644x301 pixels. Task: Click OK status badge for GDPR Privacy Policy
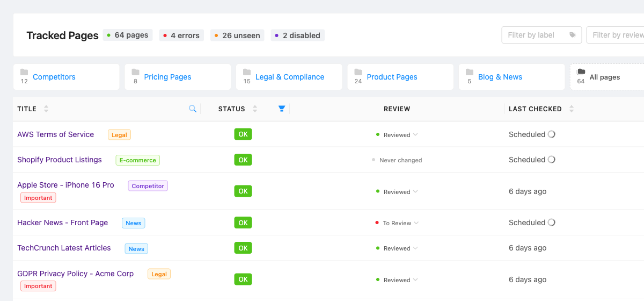[243, 279]
